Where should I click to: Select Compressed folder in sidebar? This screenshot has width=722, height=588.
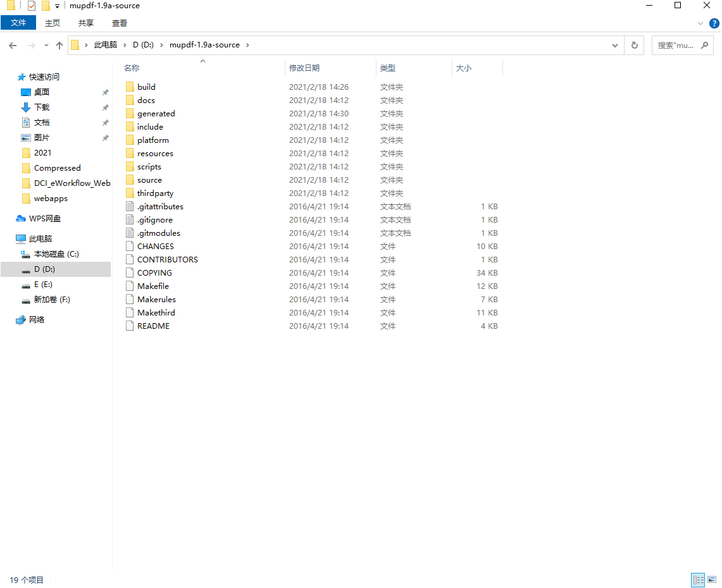pos(58,168)
